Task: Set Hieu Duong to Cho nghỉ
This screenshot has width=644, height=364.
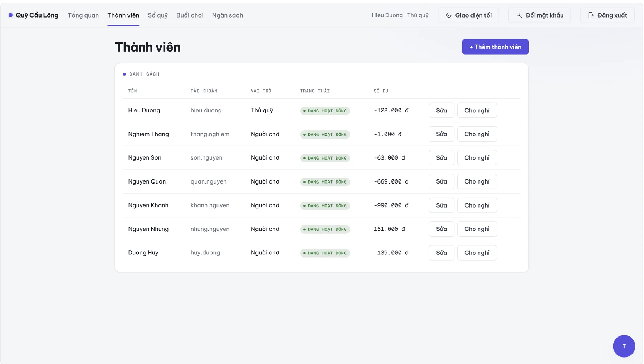Action: [477, 110]
